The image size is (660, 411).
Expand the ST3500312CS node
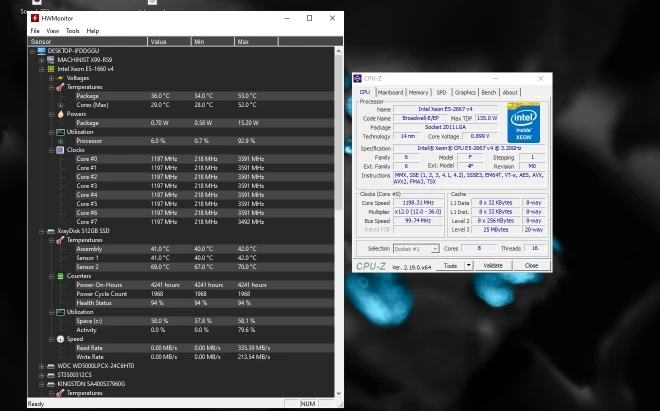click(x=42, y=375)
